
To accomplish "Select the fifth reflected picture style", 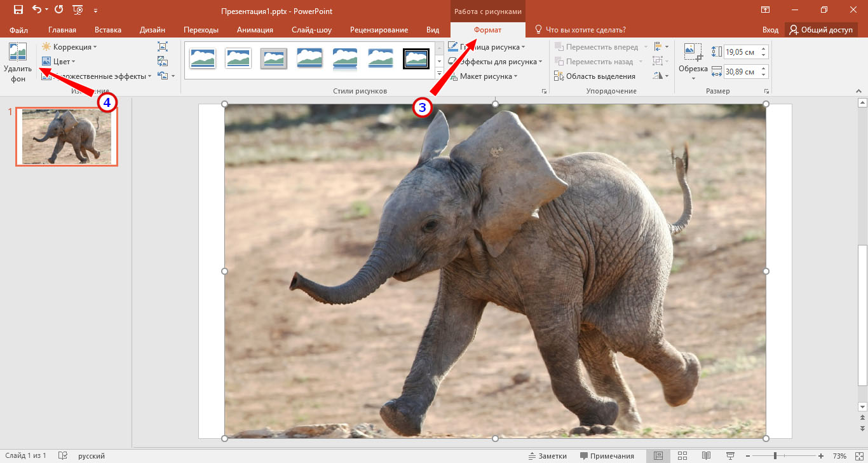I will pos(345,59).
